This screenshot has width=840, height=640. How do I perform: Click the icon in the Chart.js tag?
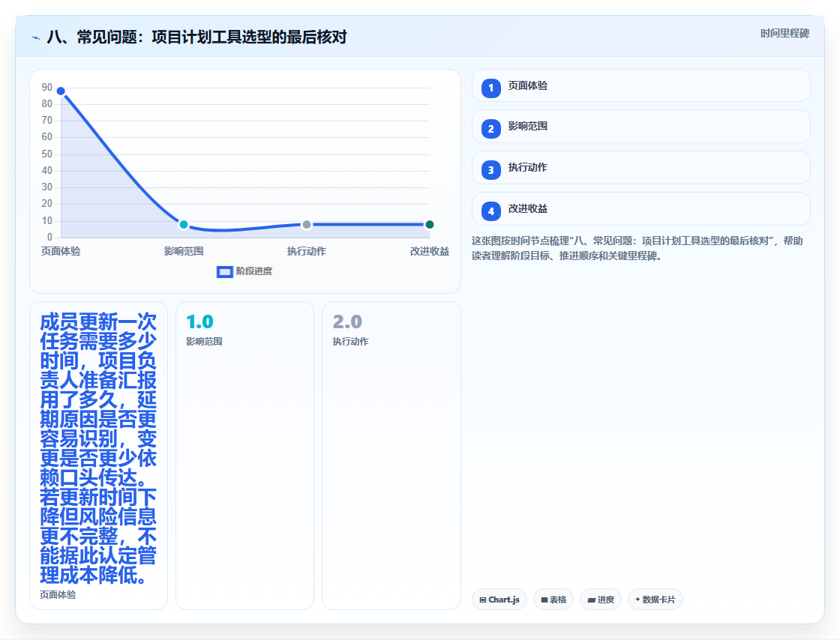483,600
